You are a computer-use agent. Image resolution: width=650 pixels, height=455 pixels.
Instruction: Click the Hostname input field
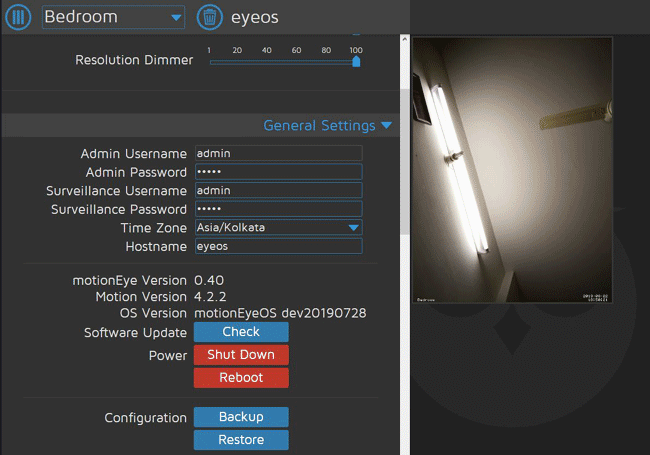pyautogui.click(x=279, y=246)
